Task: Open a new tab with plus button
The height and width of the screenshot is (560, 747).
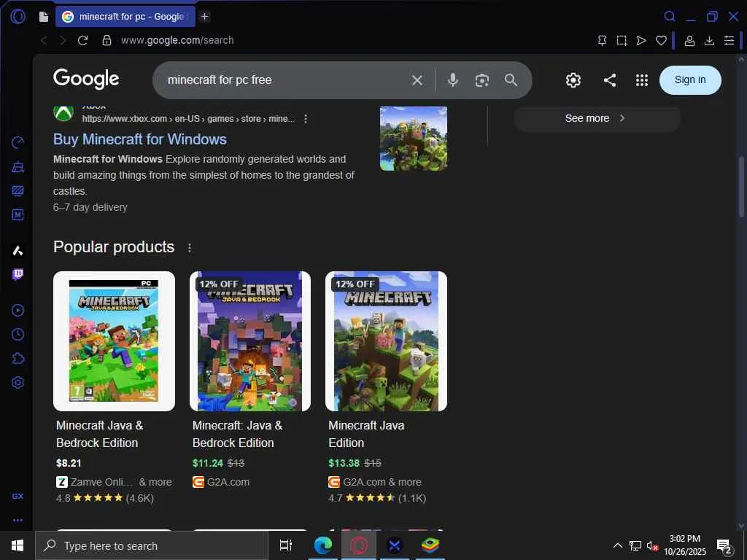Action: [x=204, y=17]
